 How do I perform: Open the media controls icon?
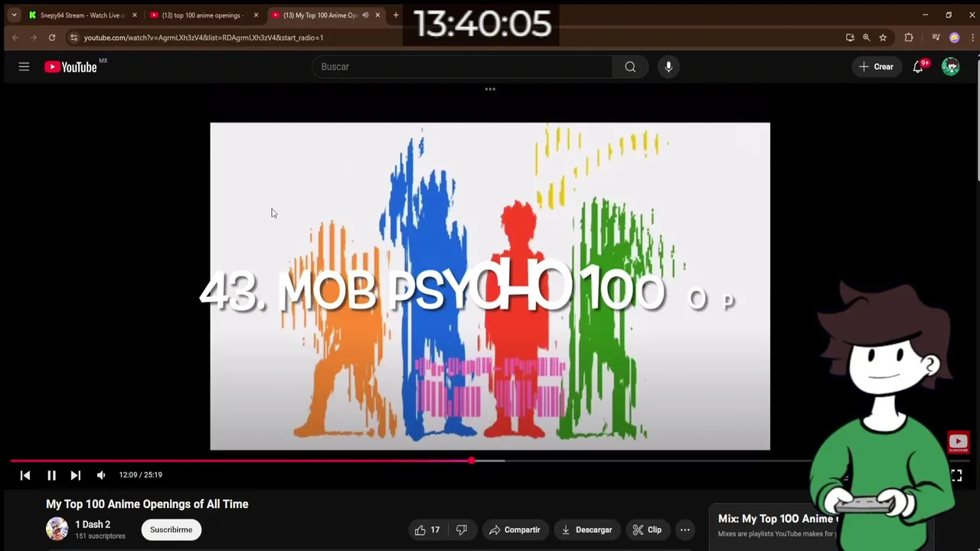(936, 37)
